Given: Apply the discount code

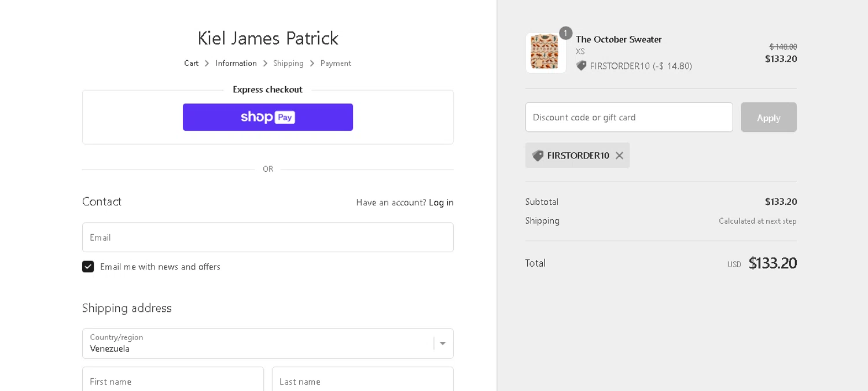Looking at the screenshot, I should click(x=768, y=117).
